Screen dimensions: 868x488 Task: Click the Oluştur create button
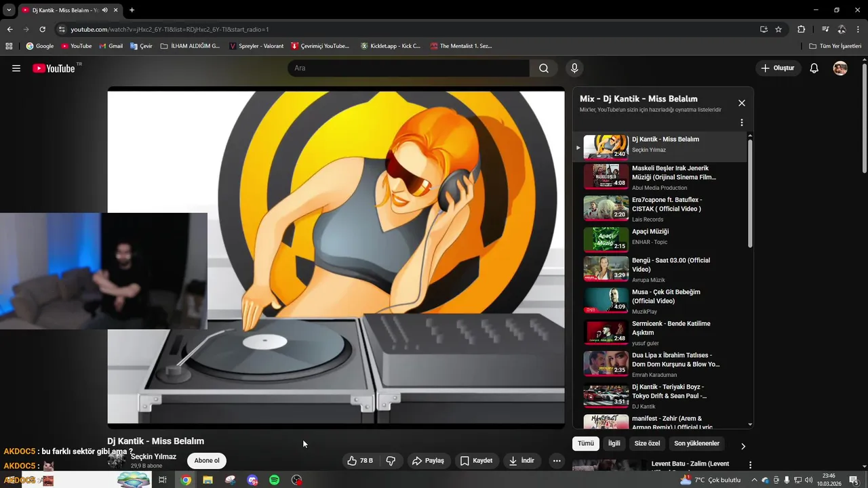778,68
